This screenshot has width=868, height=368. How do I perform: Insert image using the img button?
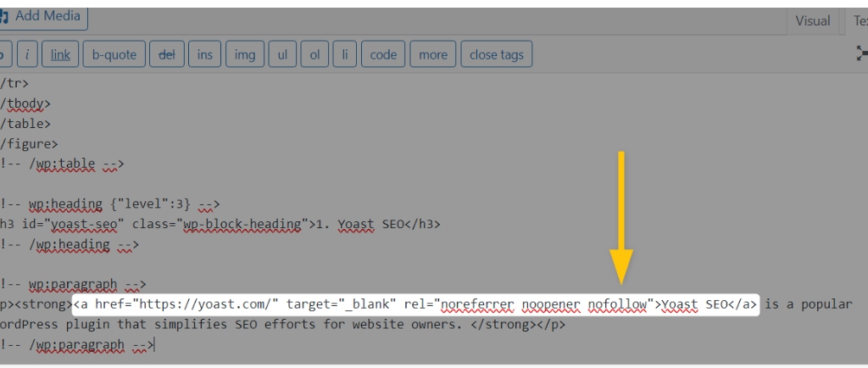tap(245, 54)
